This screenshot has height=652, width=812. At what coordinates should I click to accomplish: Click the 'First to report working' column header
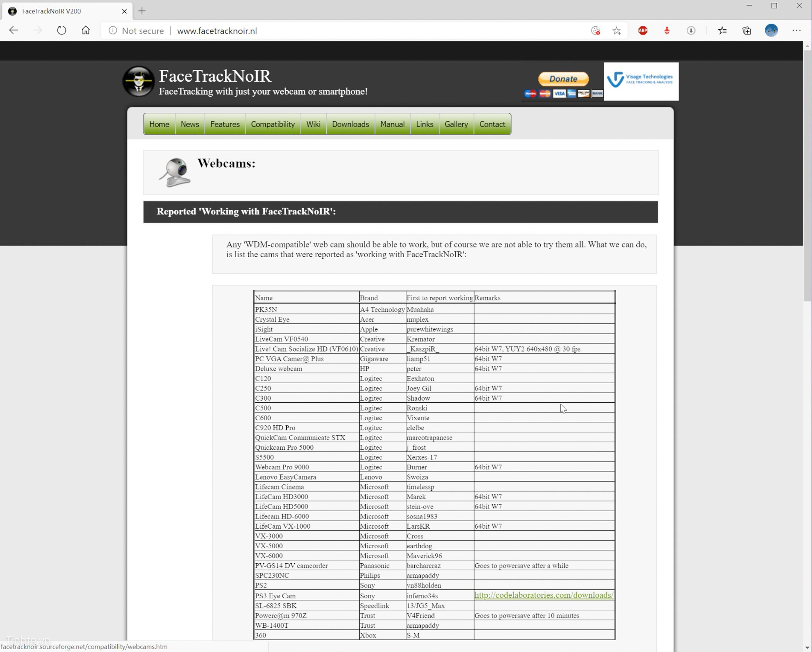coord(440,298)
